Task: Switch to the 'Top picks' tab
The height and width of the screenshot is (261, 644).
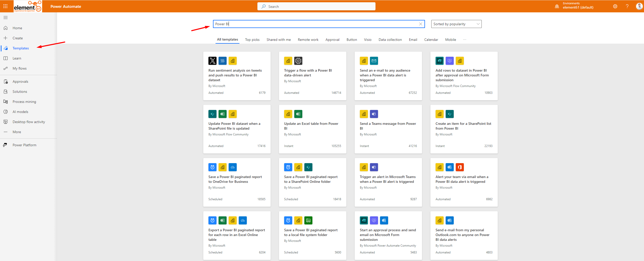Action: 252,40
